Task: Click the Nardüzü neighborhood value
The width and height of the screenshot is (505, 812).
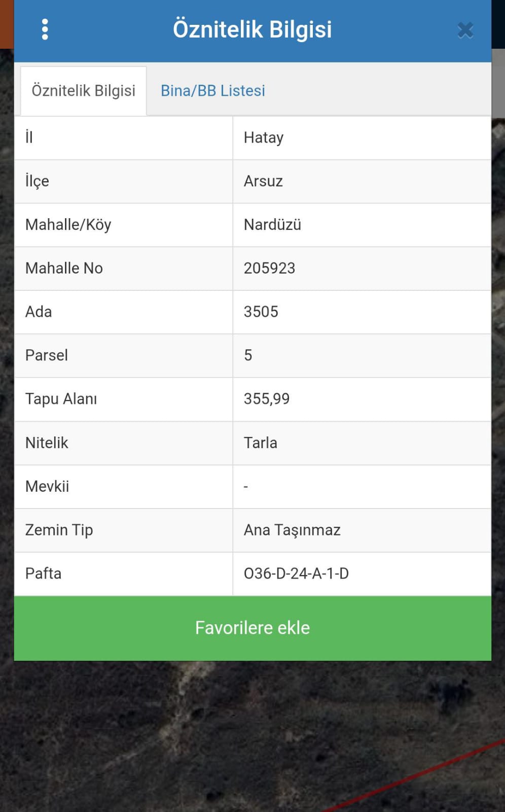Action: pos(272,225)
